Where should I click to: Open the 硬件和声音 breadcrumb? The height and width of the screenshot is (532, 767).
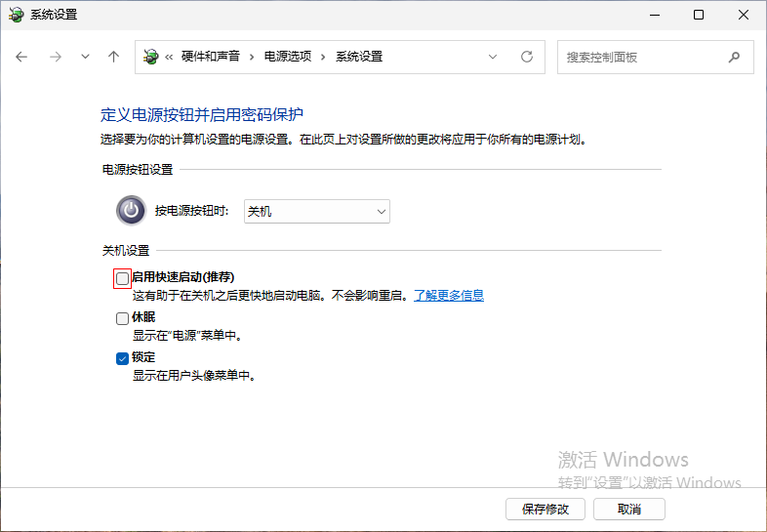tap(211, 57)
